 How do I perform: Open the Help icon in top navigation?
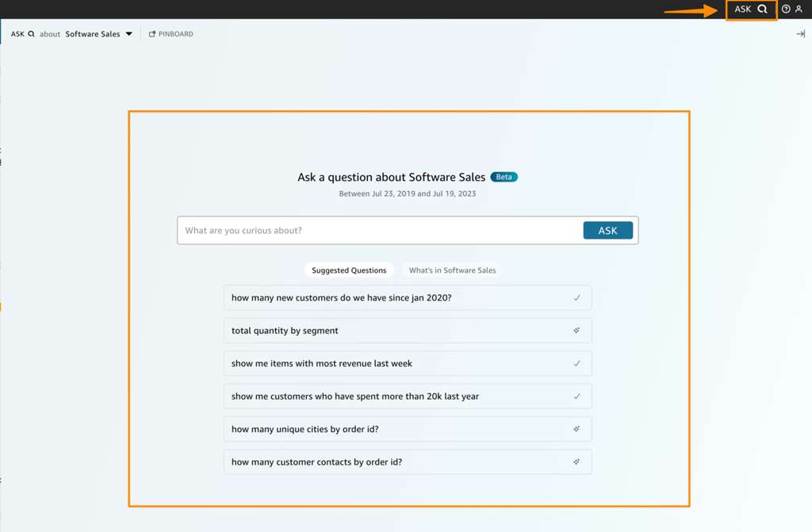coord(786,9)
